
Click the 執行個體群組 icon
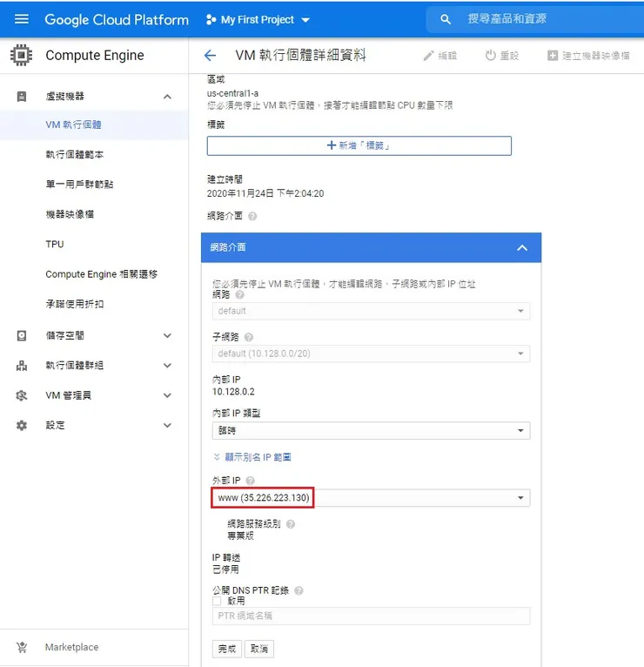(22, 366)
